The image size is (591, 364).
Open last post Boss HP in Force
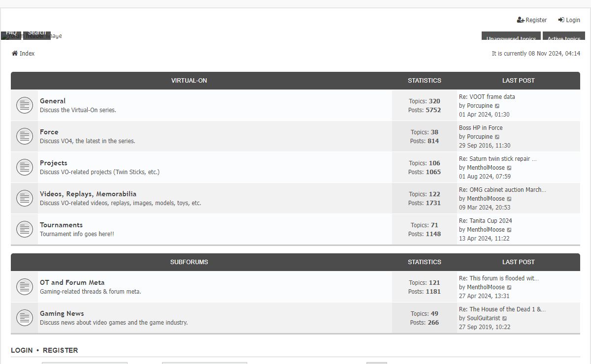coord(481,128)
